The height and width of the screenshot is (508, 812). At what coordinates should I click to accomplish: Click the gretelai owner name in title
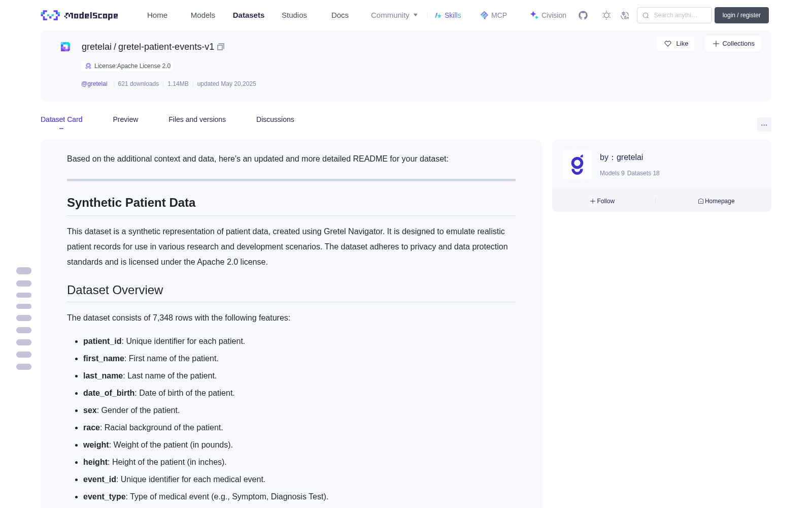point(96,47)
